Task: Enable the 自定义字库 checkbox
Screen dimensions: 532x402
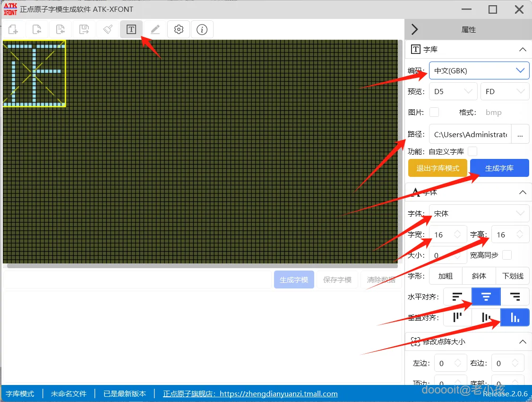Action: pyautogui.click(x=472, y=151)
